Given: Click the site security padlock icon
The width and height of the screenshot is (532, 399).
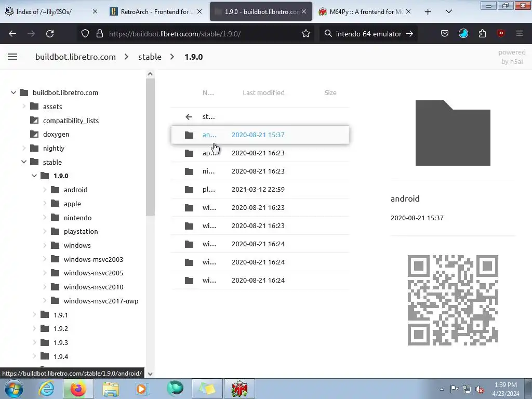Looking at the screenshot, I should coord(99,34).
